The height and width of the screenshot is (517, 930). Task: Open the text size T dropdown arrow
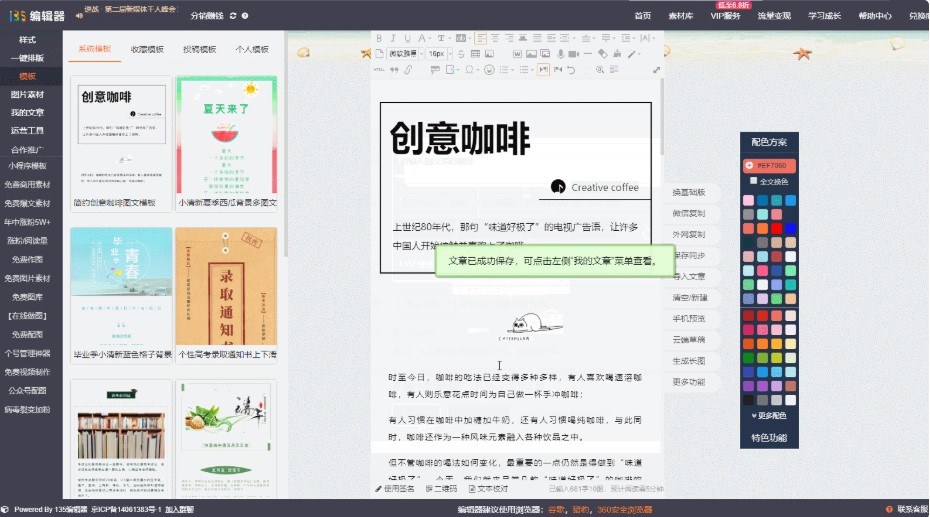point(450,39)
